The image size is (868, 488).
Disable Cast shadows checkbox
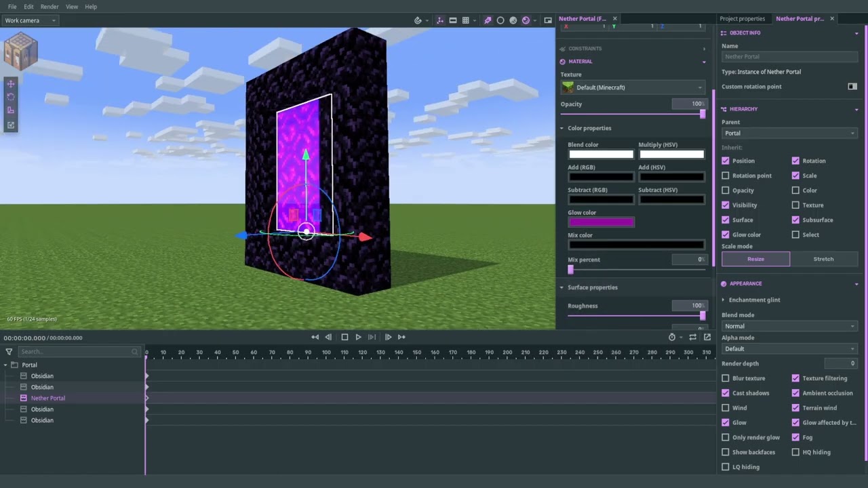(x=726, y=393)
